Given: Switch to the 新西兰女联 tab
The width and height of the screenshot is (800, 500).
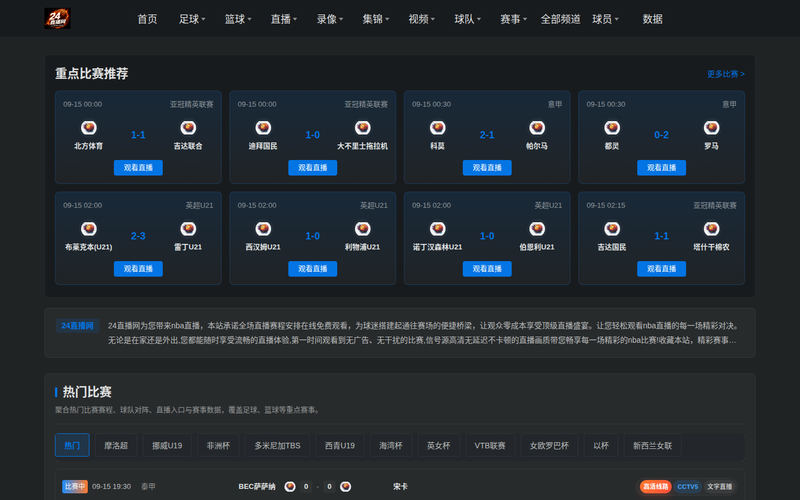Looking at the screenshot, I should (653, 445).
